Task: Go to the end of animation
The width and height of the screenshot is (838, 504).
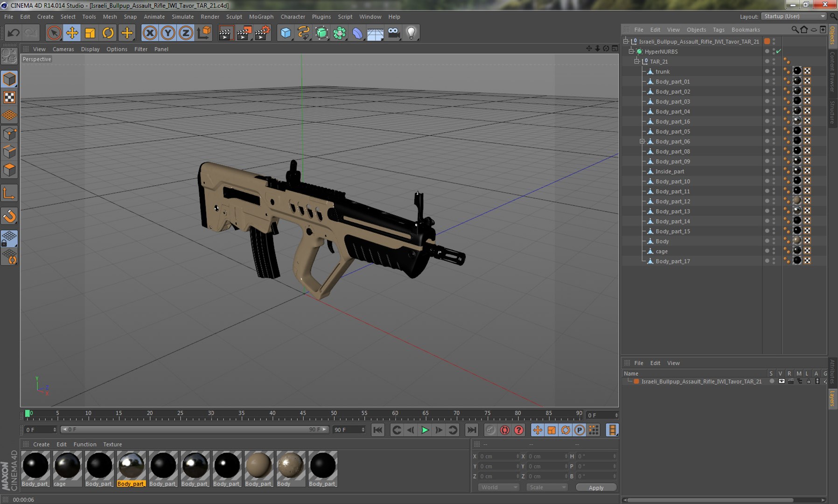Action: tap(472, 430)
